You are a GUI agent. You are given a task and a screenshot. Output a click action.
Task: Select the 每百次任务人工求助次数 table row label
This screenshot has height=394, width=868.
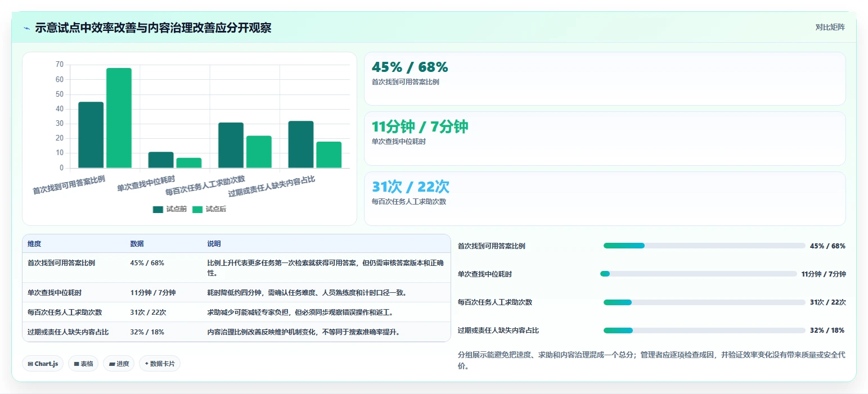click(x=65, y=313)
